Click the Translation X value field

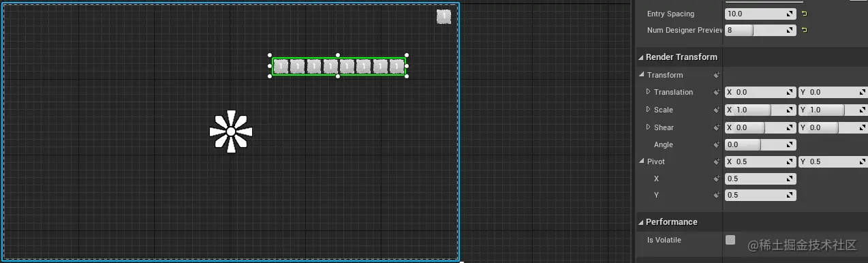coord(760,92)
